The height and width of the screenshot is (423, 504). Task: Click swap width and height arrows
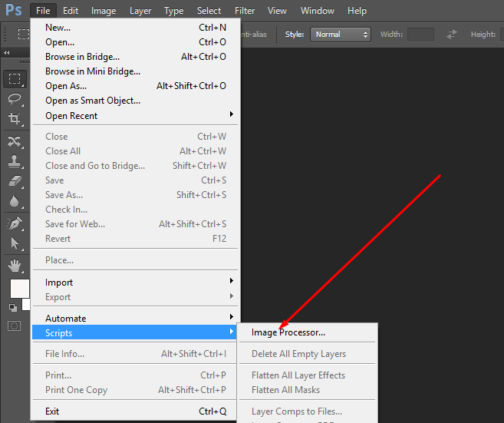click(452, 34)
